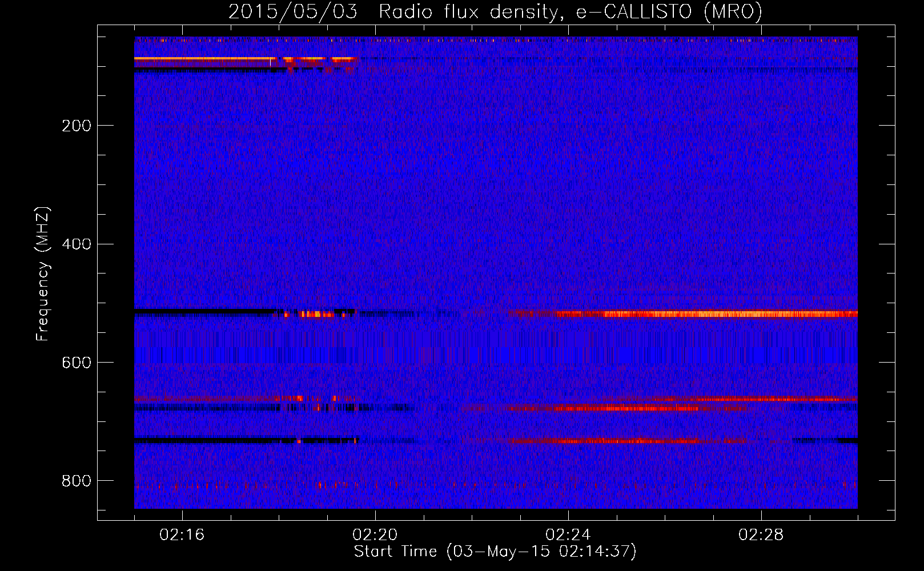Click the 400 frequency tick label
Screen dimensions: 924x571
coord(76,244)
